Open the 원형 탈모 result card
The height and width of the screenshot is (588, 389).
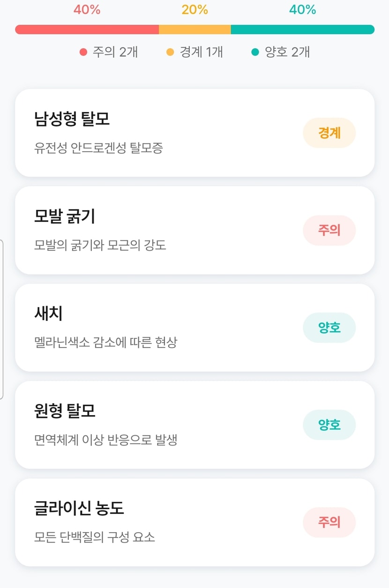(159, 425)
